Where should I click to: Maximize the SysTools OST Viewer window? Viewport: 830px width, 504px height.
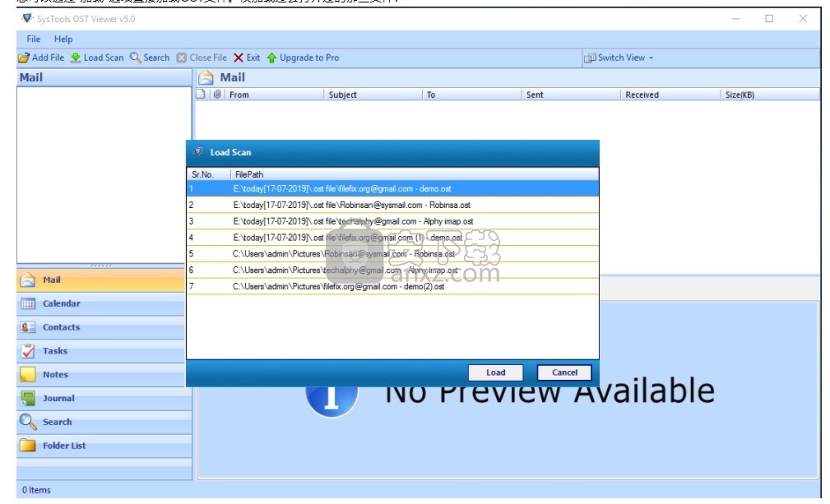point(769,19)
